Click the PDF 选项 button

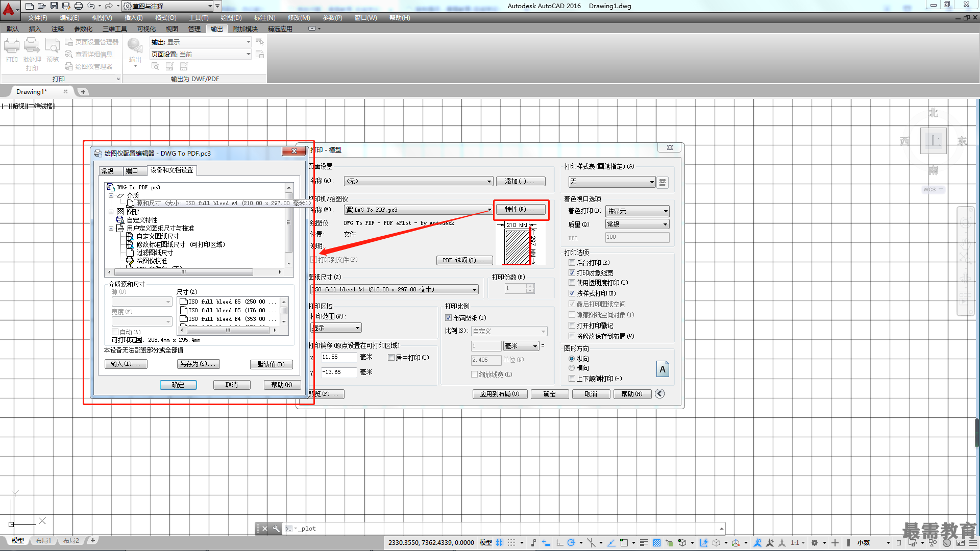click(464, 260)
